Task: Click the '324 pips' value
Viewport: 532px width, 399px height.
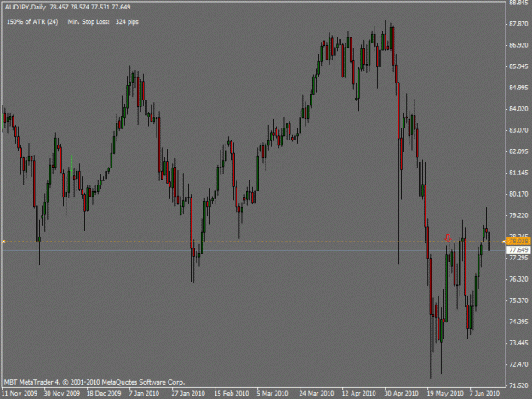Action: pyautogui.click(x=127, y=22)
